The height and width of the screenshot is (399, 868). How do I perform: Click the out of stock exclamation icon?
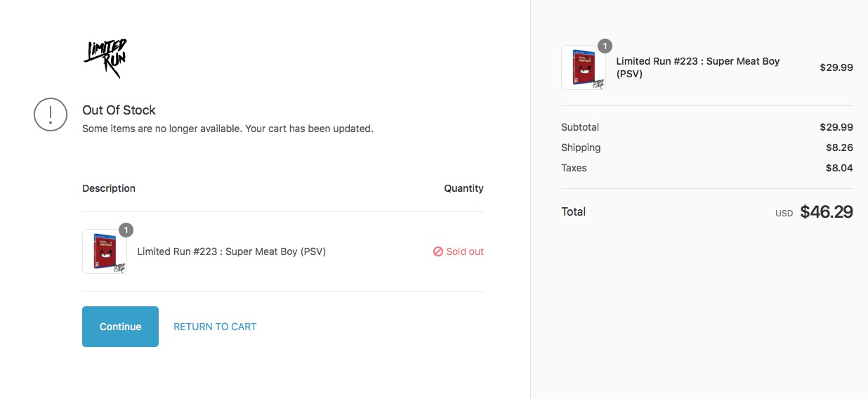click(51, 114)
